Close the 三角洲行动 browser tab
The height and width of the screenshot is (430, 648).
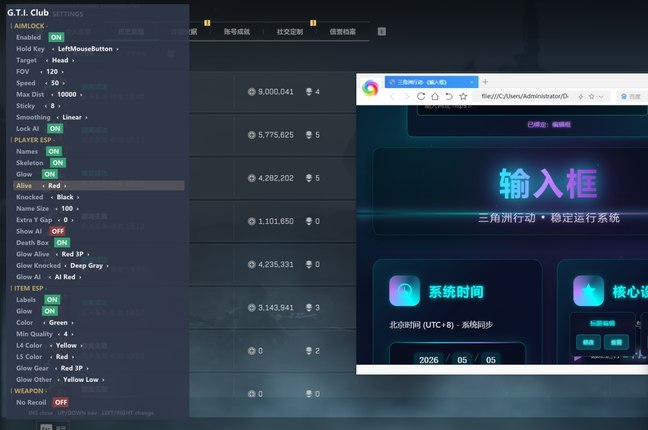(x=472, y=82)
